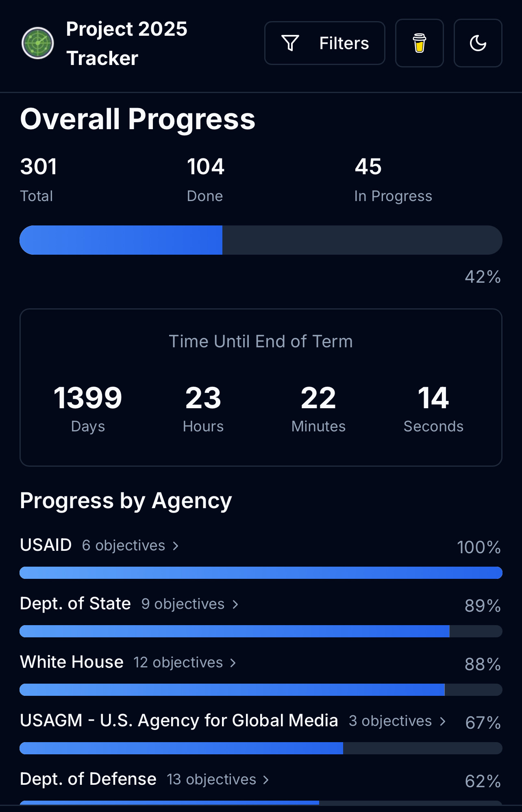Click the 13 objectives label
This screenshot has width=522, height=812.
211,780
